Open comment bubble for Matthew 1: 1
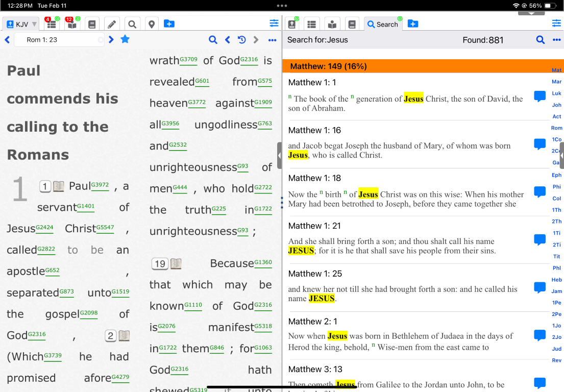 pos(540,96)
